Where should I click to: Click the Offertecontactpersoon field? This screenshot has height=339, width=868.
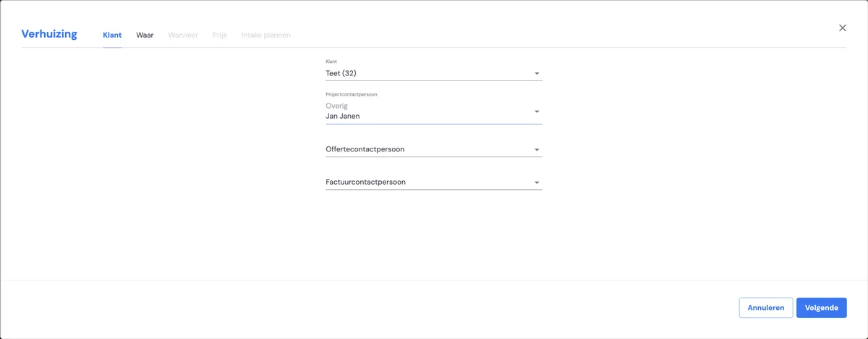click(x=434, y=149)
